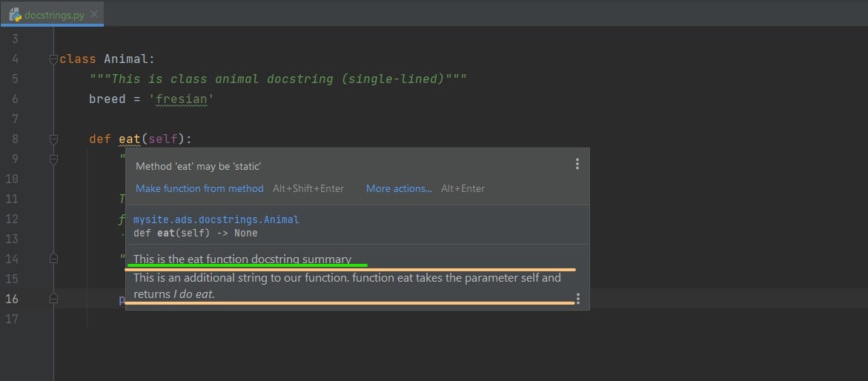868x381 pixels.
Task: Collapse the class Animal fold marker
Action: (x=53, y=59)
